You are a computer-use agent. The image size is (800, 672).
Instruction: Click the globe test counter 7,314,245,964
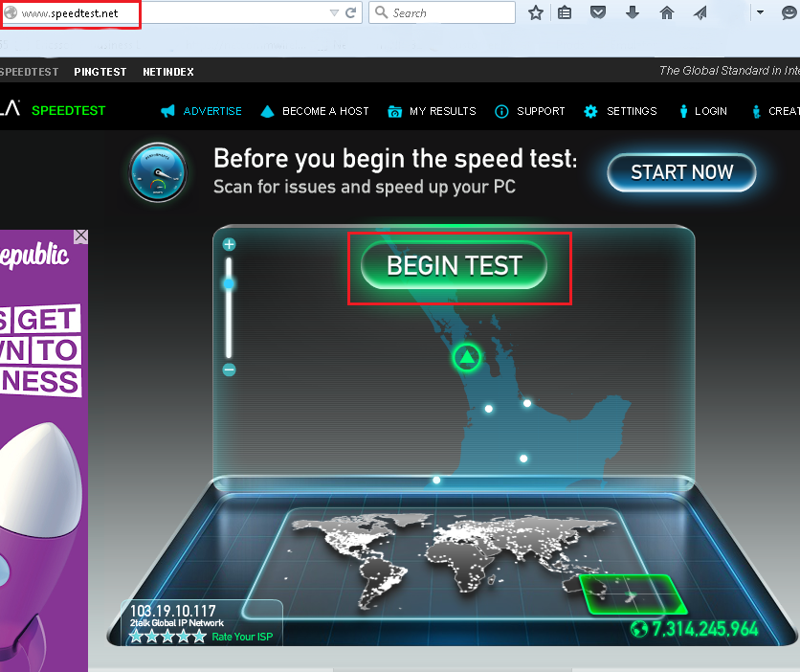[695, 629]
